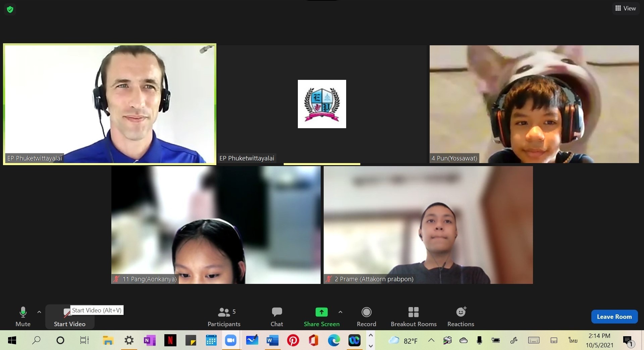Open the Reactions menu
The image size is (644, 350).
(461, 317)
